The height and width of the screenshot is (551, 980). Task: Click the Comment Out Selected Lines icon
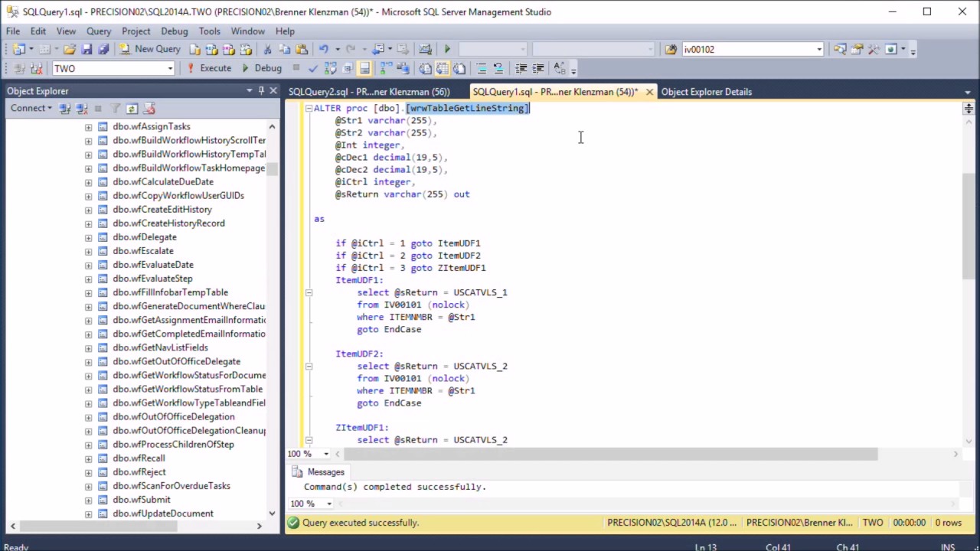pyautogui.click(x=482, y=68)
